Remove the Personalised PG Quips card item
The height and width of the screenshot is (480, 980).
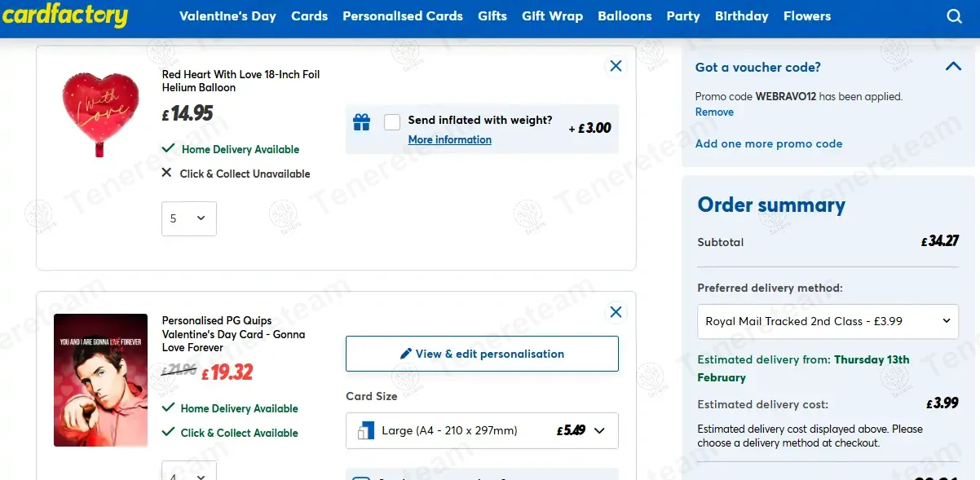(x=616, y=312)
